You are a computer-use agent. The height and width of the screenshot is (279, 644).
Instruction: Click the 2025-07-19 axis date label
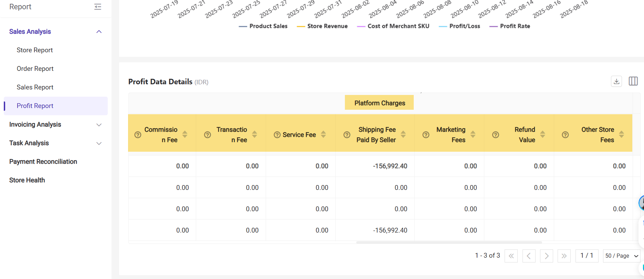pyautogui.click(x=164, y=9)
